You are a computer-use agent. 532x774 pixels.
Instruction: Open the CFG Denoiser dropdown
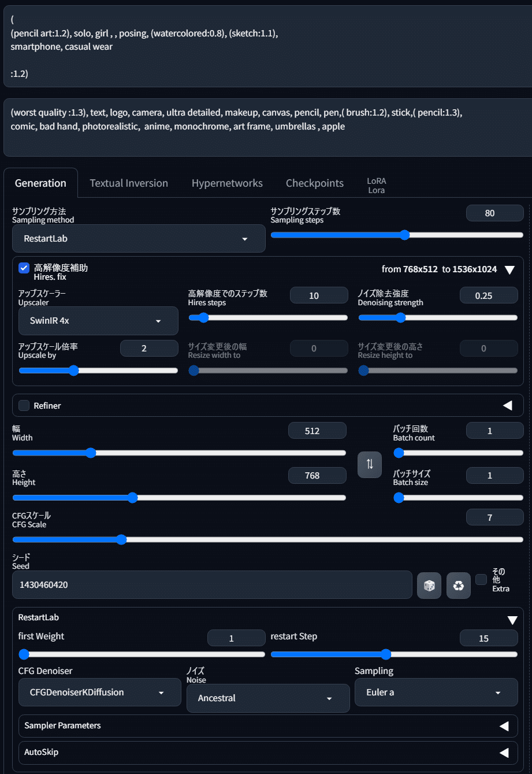click(x=99, y=692)
